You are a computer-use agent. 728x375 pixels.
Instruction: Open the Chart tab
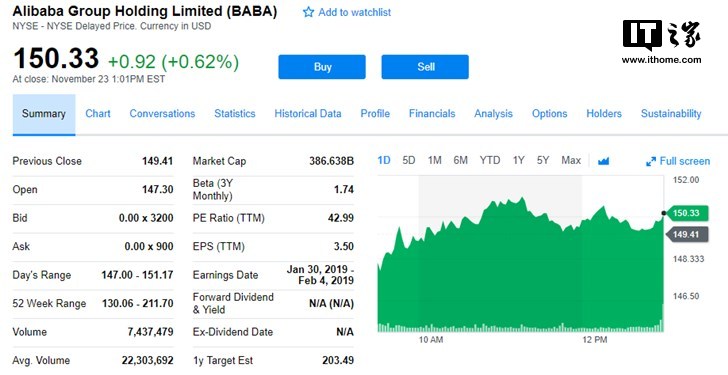(98, 114)
